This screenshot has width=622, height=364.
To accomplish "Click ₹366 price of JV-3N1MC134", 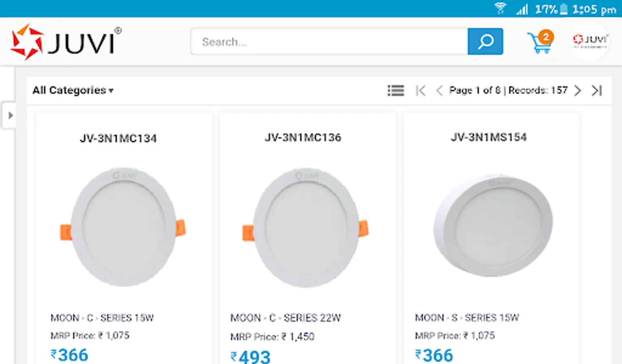I will click(x=69, y=355).
